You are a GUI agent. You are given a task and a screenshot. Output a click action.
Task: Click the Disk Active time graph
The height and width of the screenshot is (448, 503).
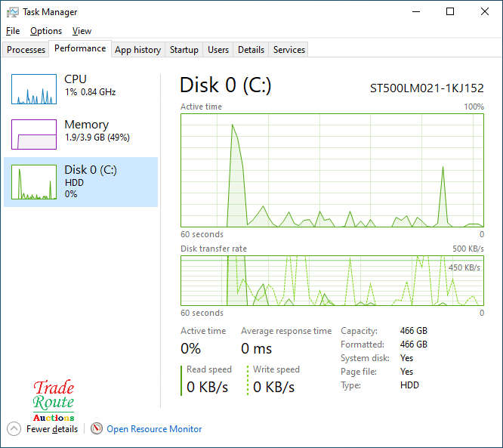pos(332,170)
